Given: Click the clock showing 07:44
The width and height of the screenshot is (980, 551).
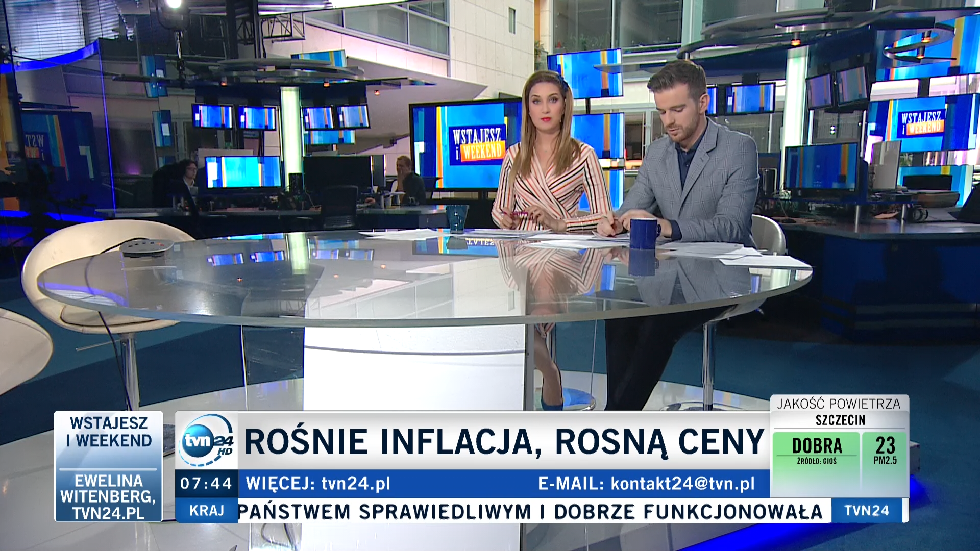Looking at the screenshot, I should [207, 483].
